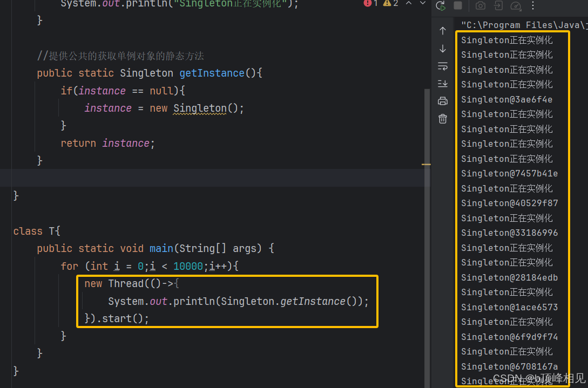Click the yellow warnings count indicator
This screenshot has height=388, width=588.
tap(391, 4)
